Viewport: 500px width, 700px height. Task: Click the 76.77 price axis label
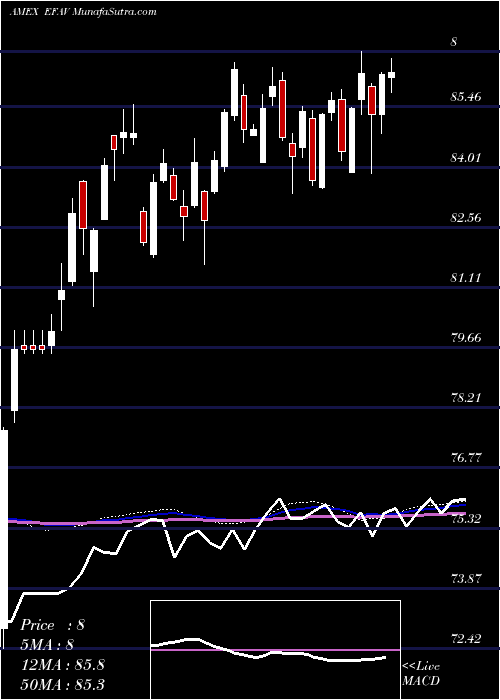coord(466,458)
